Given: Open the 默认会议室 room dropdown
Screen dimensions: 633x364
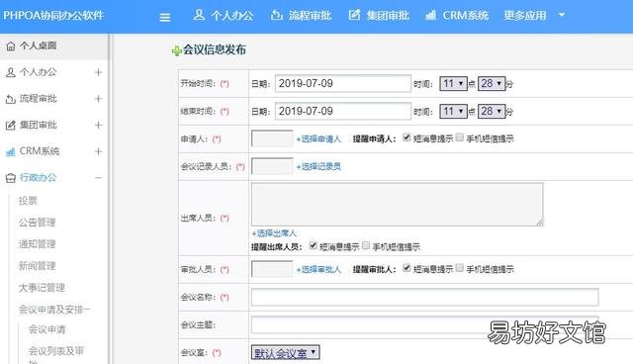Looking at the screenshot, I should (x=286, y=353).
